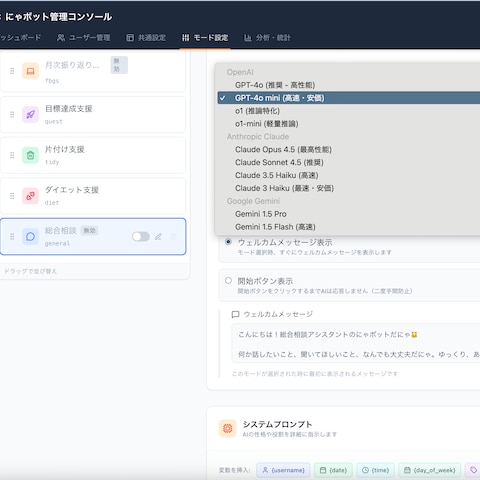This screenshot has width=480, height=480.
Task: Click the drag handle of 目標達成支援 row
Action: tap(12, 115)
